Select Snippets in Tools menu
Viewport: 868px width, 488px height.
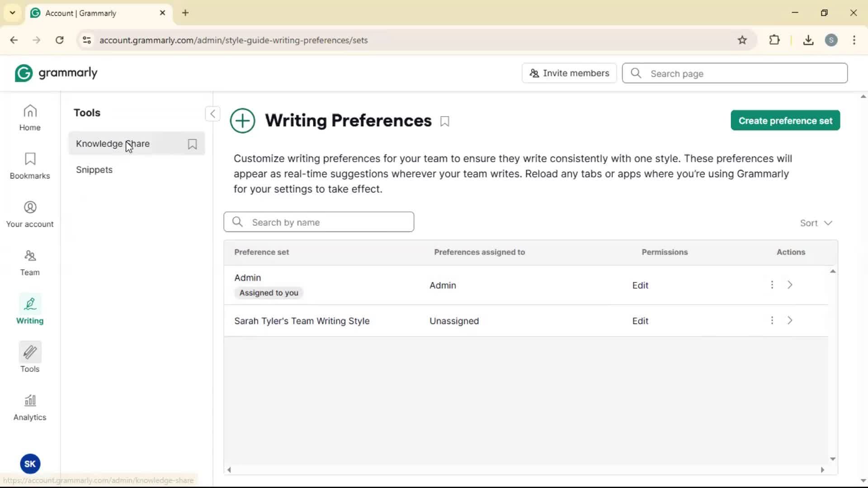pos(94,170)
